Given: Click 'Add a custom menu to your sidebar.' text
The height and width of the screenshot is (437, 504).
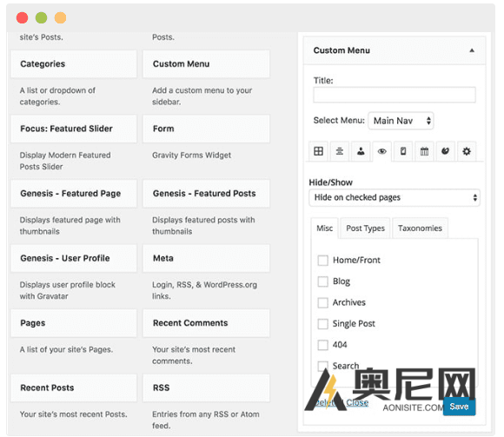Looking at the screenshot, I should [202, 96].
